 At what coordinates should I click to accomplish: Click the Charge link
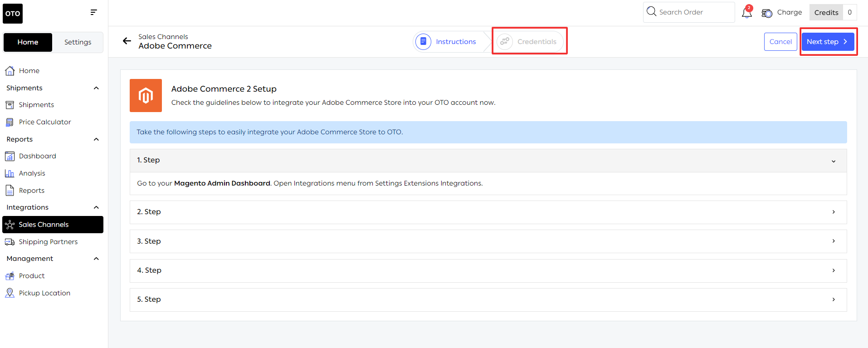click(790, 12)
